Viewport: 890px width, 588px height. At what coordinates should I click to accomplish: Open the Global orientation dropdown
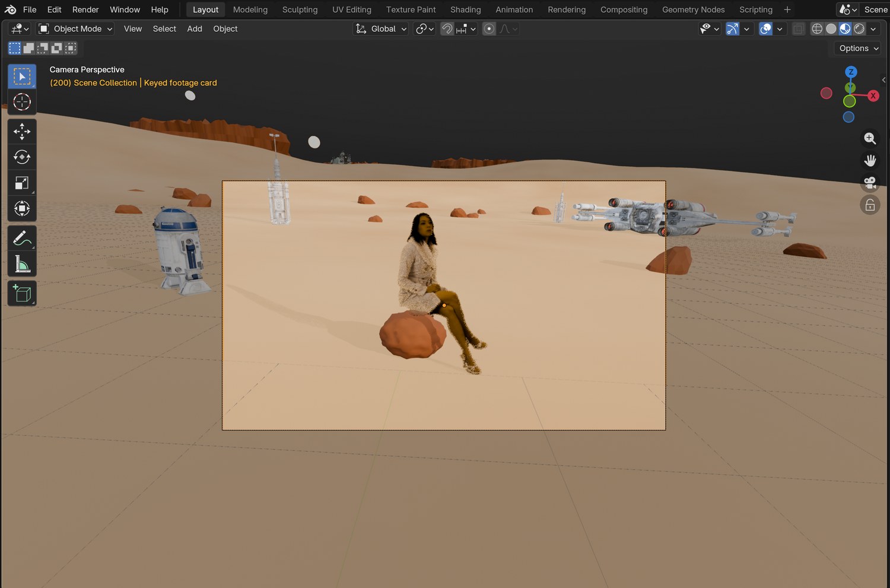coord(381,28)
